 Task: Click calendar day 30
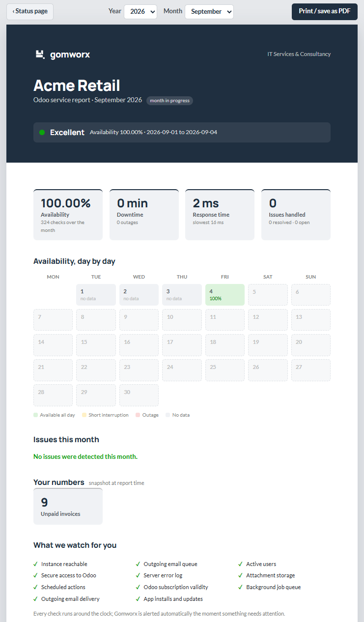click(139, 395)
